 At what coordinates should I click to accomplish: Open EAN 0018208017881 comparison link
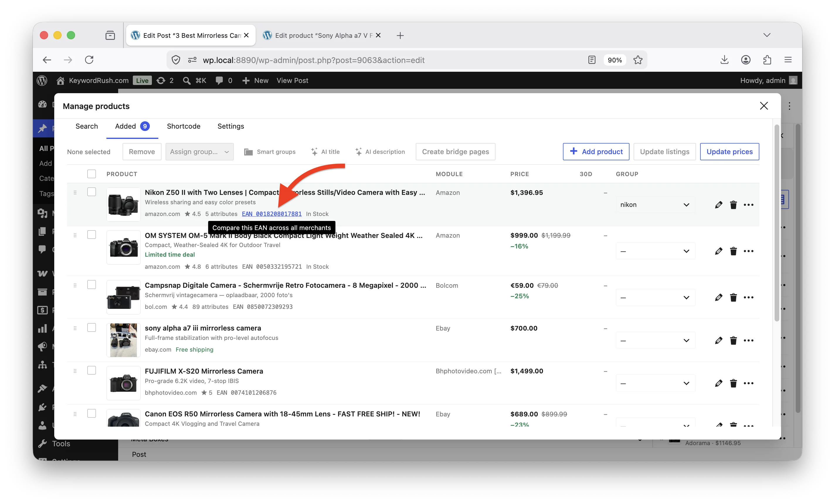click(271, 214)
